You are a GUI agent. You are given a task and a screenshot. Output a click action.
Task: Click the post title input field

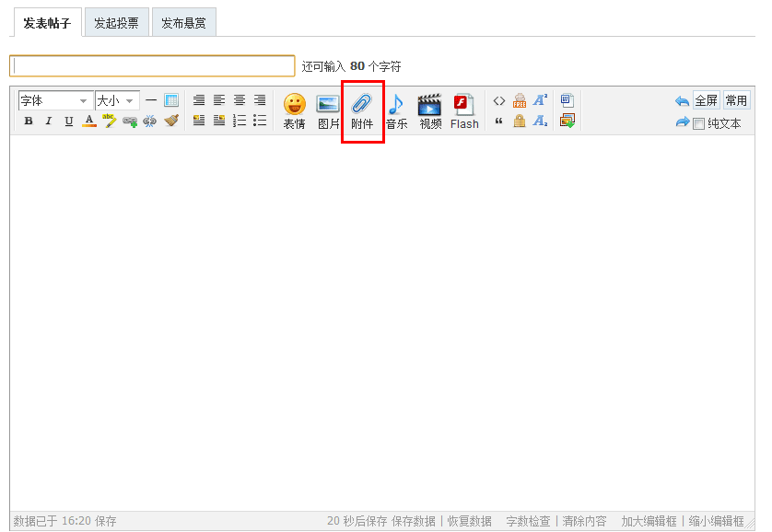(152, 66)
